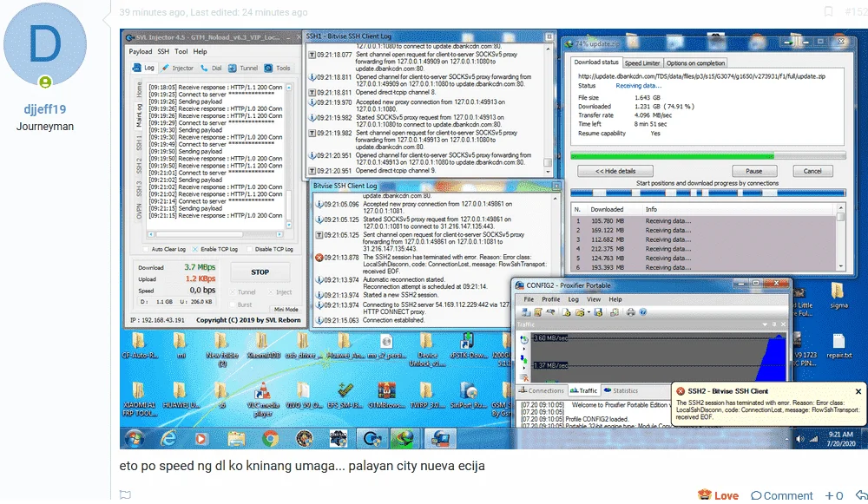868x504 pixels.
Task: Toggle the Inject checkbox in SVL Injector
Action: (x=271, y=292)
